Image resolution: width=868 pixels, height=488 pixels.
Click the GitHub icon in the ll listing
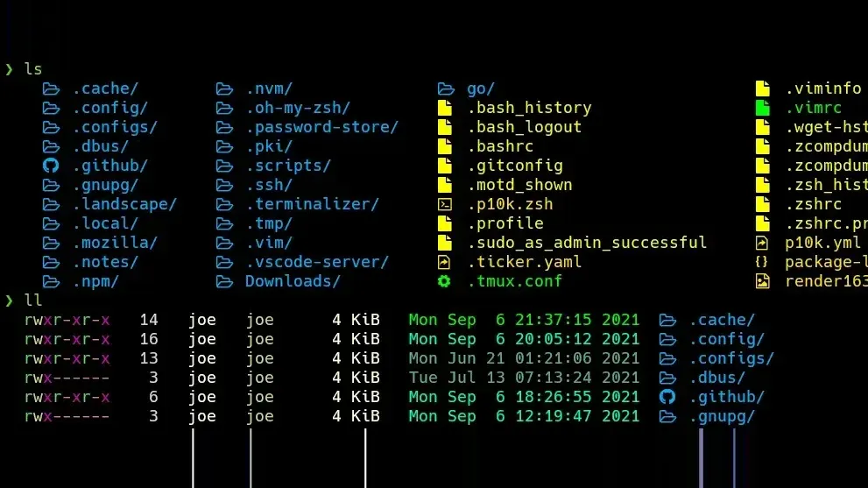click(667, 397)
